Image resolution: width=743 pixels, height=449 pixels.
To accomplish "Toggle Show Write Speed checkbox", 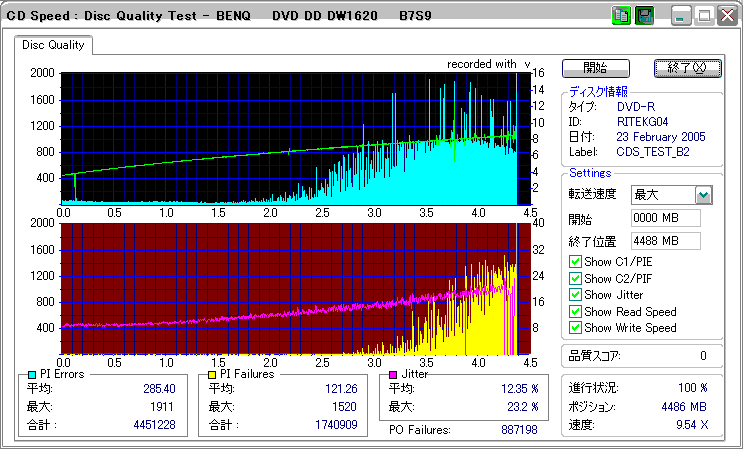I will point(575,328).
